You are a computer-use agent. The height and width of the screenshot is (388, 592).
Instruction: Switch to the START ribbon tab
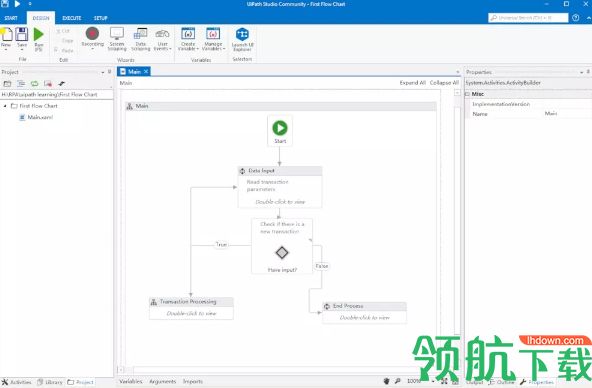[11, 18]
